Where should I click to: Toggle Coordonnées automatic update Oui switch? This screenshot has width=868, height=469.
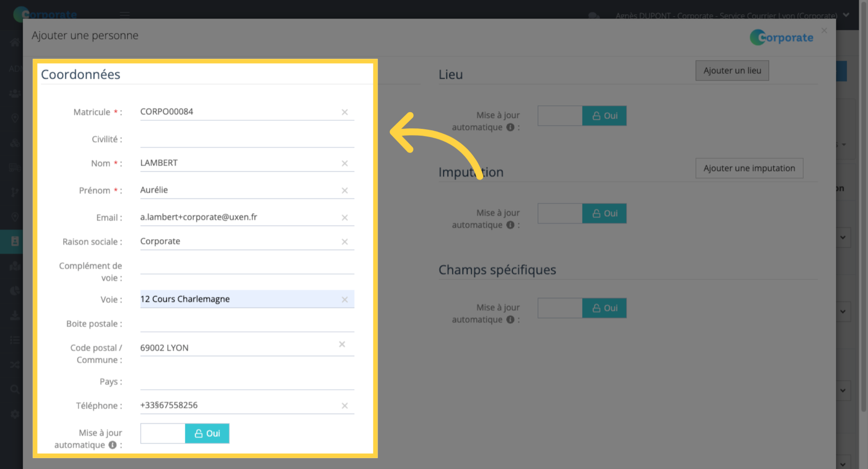(185, 433)
